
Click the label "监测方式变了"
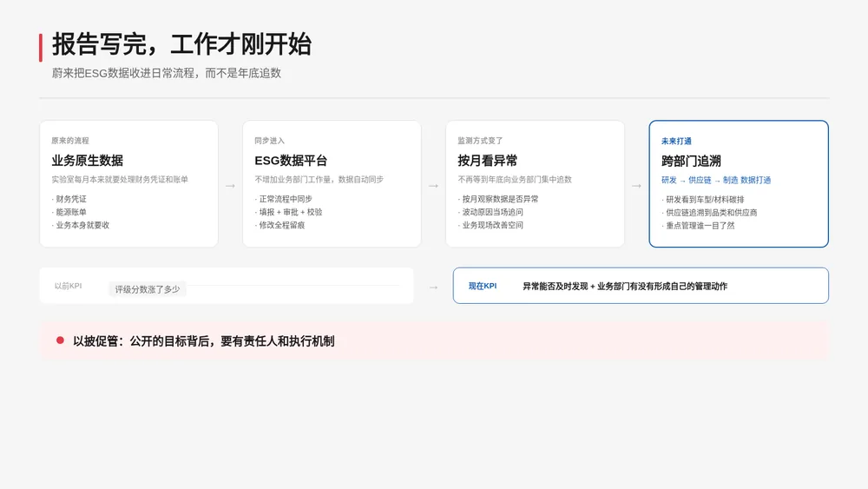(x=480, y=141)
